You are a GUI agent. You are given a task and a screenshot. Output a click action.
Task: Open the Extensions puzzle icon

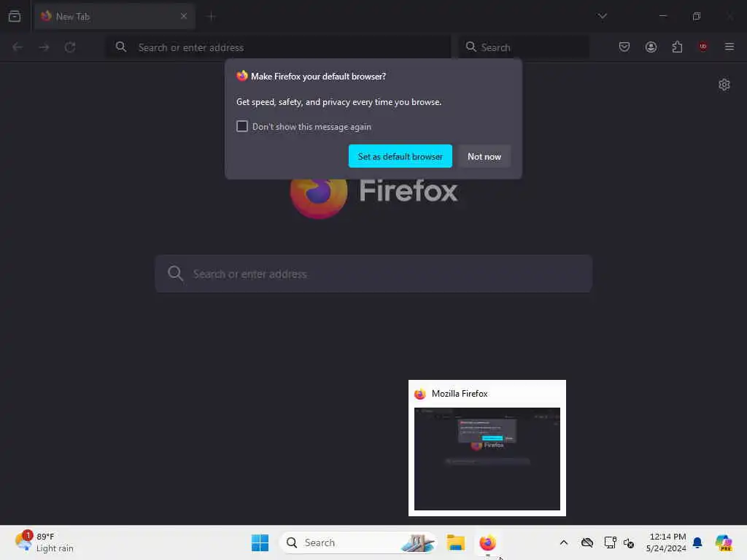677,47
